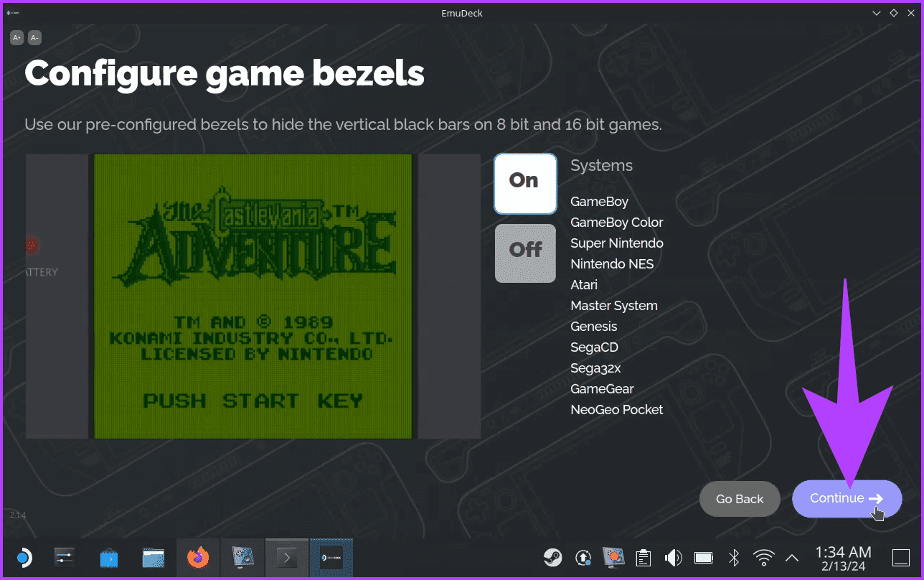
Task: Click the Go Back button
Action: coord(740,499)
